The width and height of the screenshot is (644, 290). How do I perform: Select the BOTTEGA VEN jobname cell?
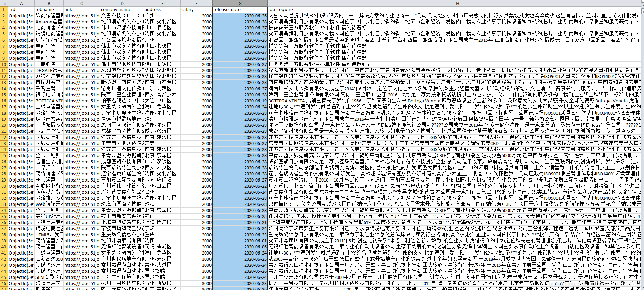pos(49,101)
